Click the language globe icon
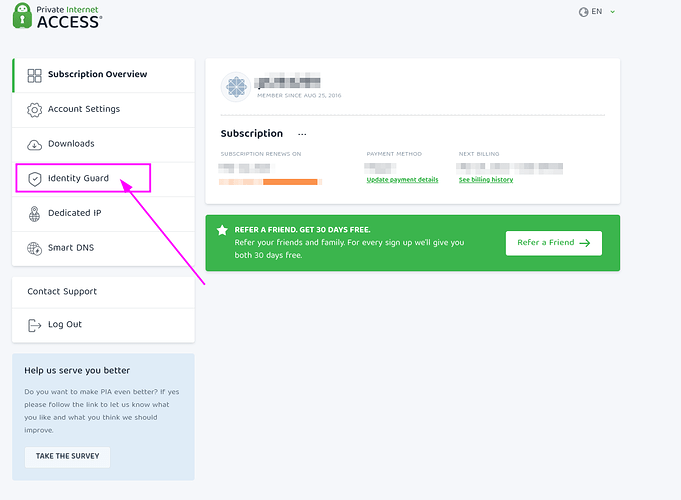Screen dimensions: 681x500 [583, 12]
